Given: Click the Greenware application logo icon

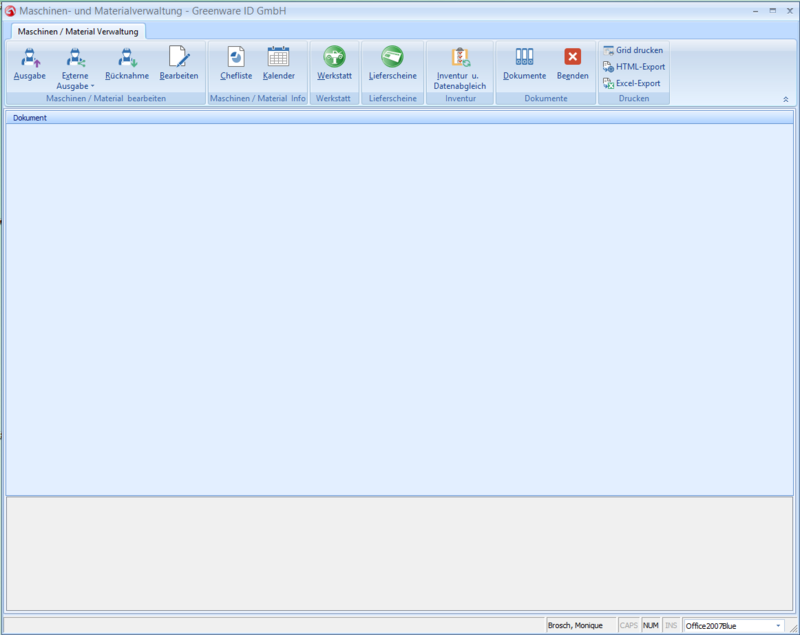Looking at the screenshot, I should [x=10, y=11].
